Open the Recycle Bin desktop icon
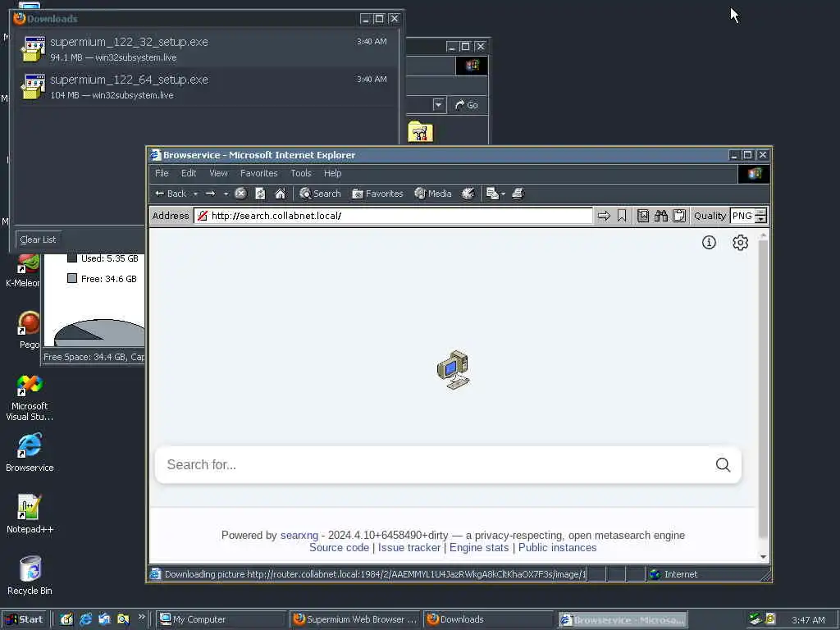This screenshot has width=840, height=630. [x=30, y=575]
